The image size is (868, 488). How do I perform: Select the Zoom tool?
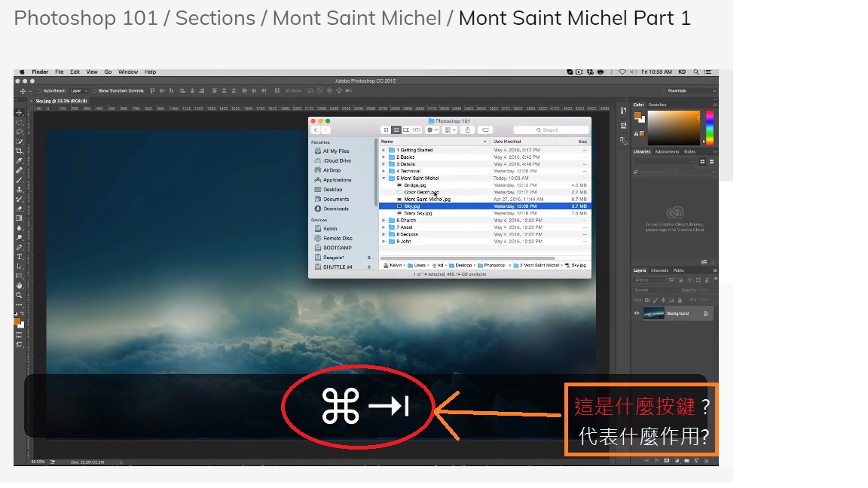click(19, 292)
